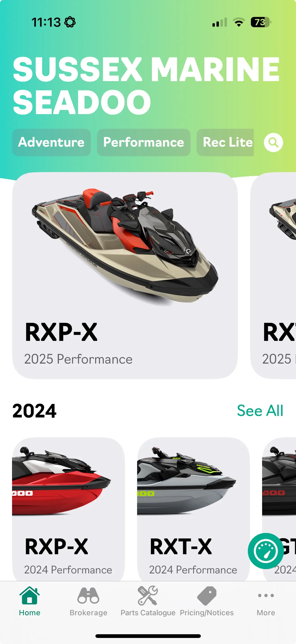Tap the Sussex Marine Seadoo title

(x=146, y=85)
